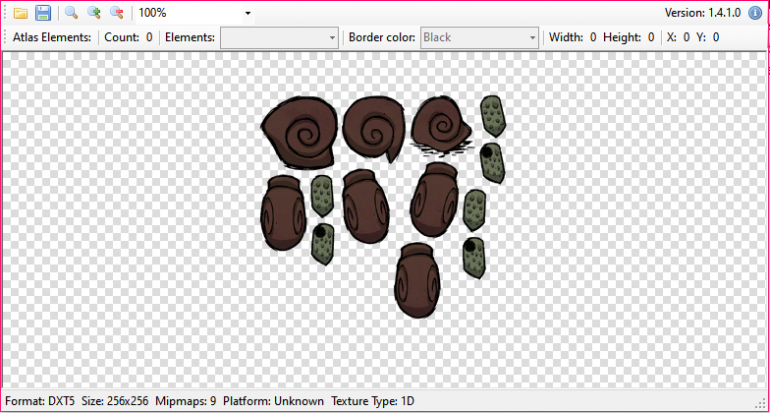
Task: Zoom in with the green plus magnifier
Action: [94, 13]
